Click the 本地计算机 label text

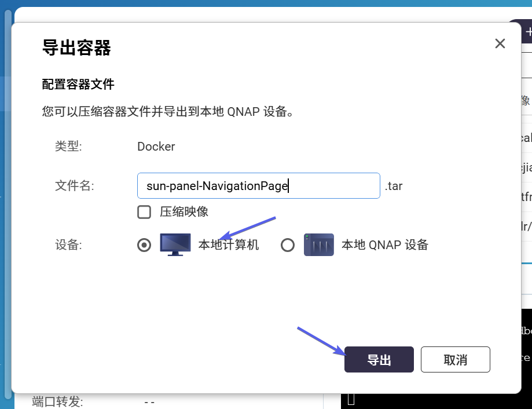coord(228,244)
